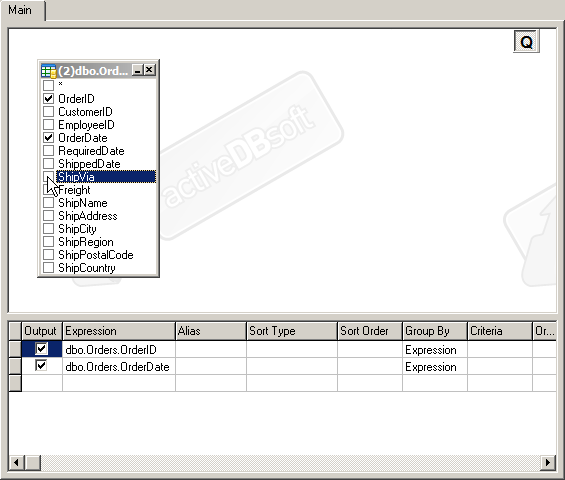Select row header of OrderID grid row

tap(15, 349)
